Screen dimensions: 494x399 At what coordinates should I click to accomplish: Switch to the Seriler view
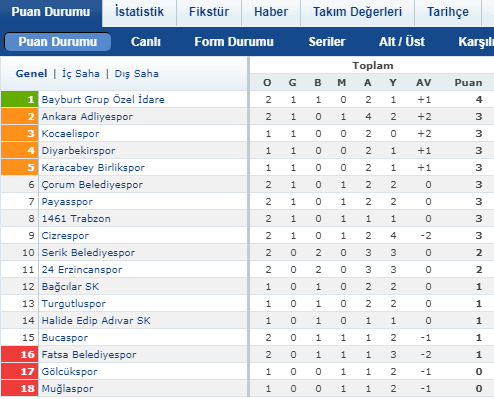click(327, 42)
